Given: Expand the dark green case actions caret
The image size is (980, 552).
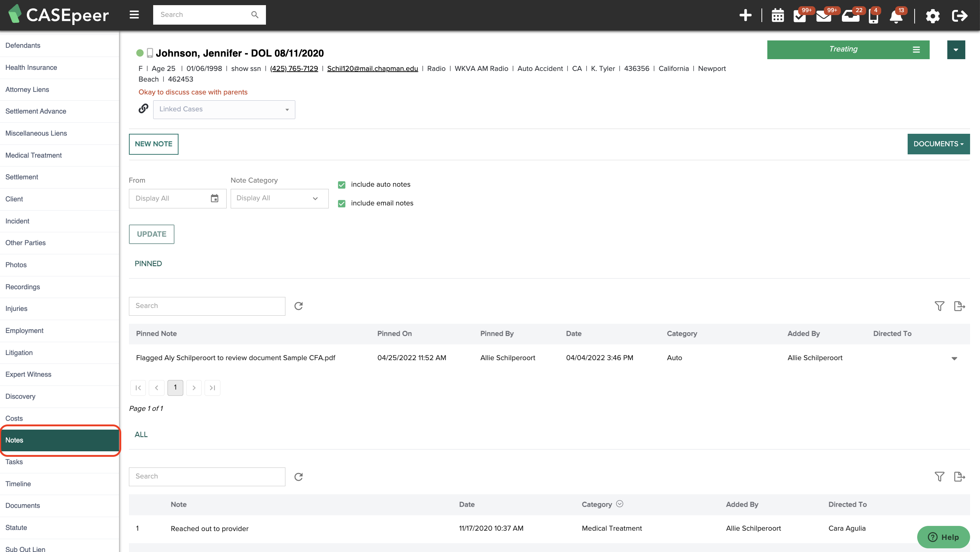Looking at the screenshot, I should coord(956,50).
